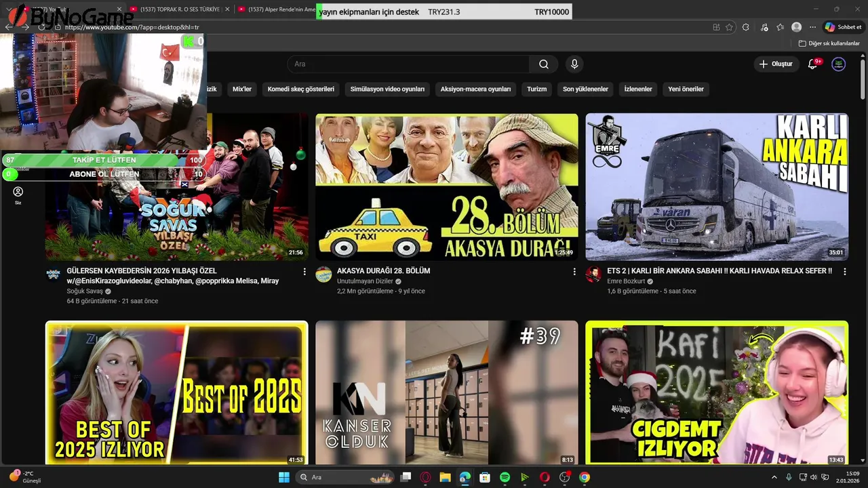Screen dimensions: 868x488
Task: Open the Siz sidebar icon
Action: [x=18, y=195]
